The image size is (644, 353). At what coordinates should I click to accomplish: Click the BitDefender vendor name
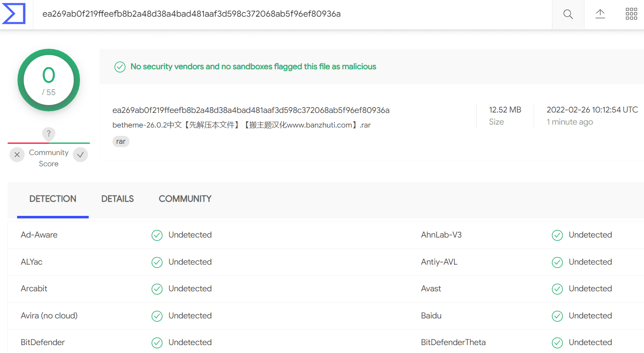click(43, 342)
